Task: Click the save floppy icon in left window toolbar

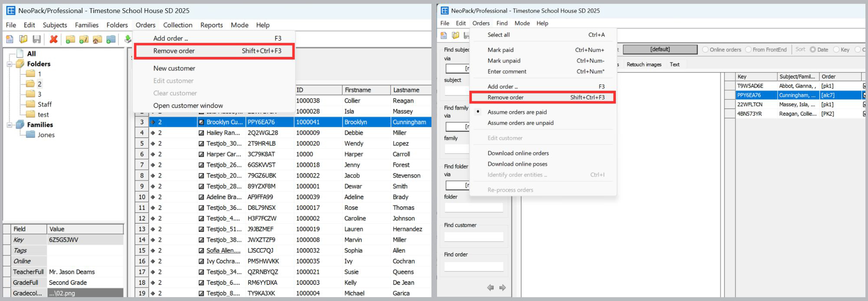Action: 36,39
